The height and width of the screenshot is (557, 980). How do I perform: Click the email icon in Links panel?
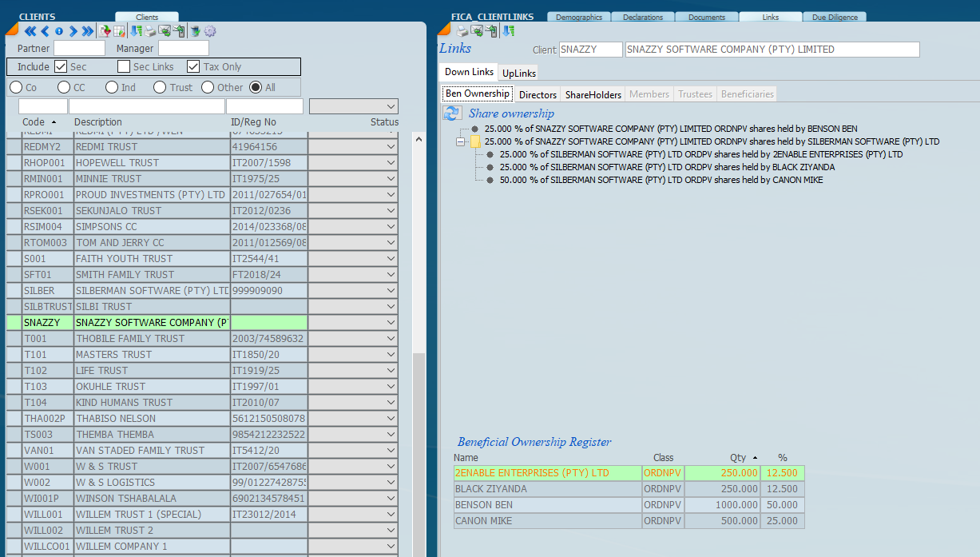coord(477,31)
